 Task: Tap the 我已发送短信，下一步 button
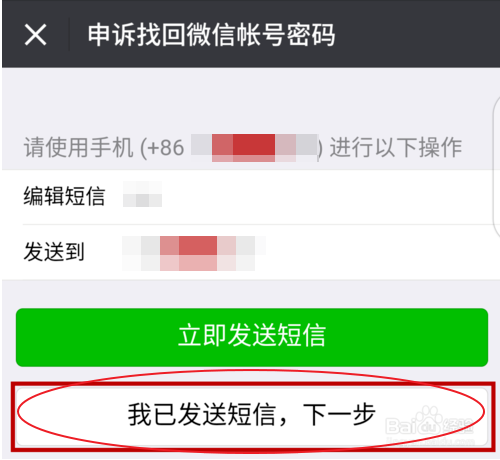252,416
